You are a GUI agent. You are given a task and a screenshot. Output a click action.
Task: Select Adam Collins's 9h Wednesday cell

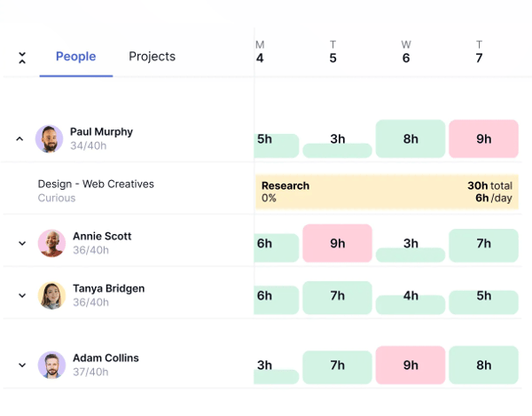pos(411,365)
